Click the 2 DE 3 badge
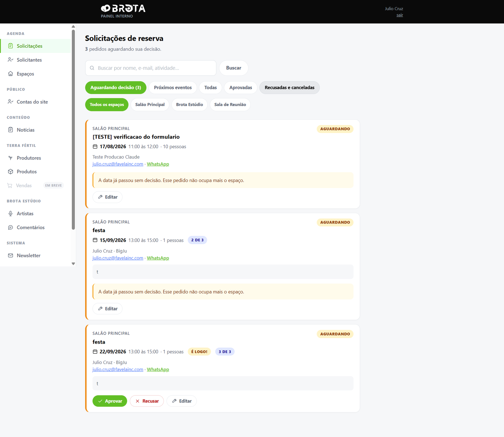 [198, 240]
